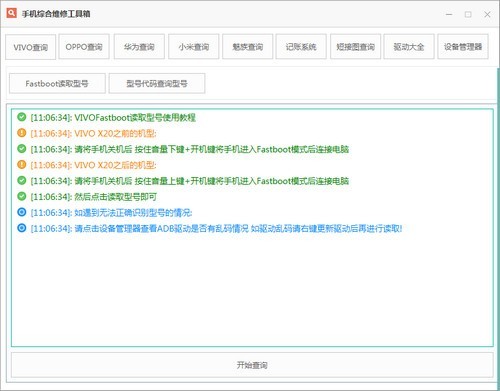Click green check icon beside 音量上键 line
Viewport: 500px width, 391px height.
pos(22,180)
